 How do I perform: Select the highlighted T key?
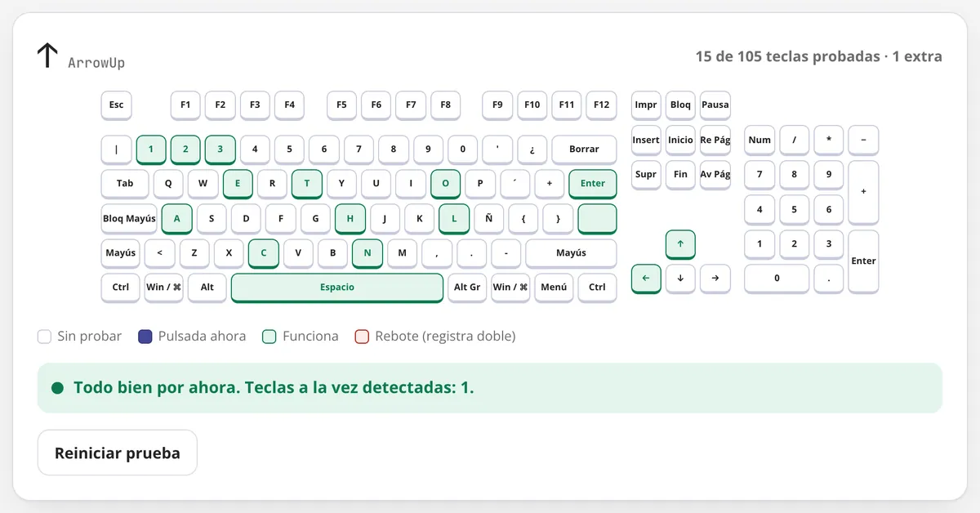coord(307,184)
